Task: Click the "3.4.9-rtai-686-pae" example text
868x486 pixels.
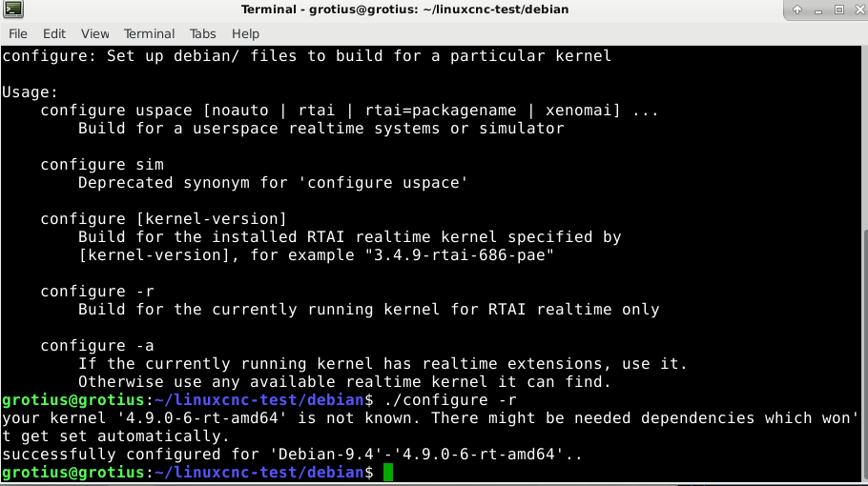Action: [x=459, y=255]
